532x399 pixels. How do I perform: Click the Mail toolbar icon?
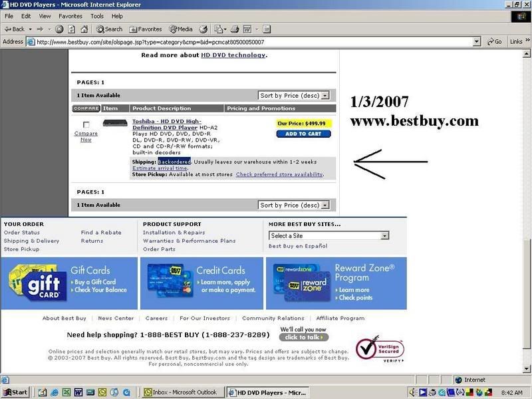(219, 29)
